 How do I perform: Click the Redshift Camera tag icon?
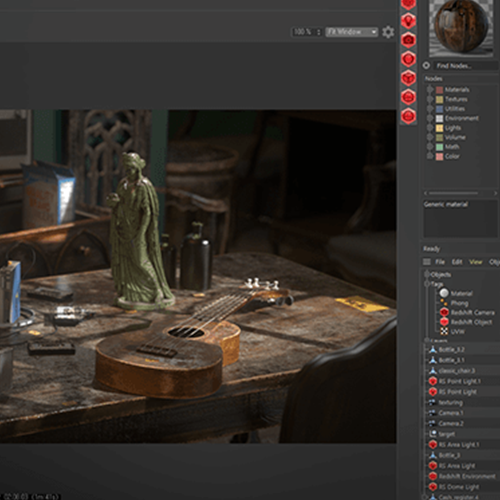click(x=444, y=312)
